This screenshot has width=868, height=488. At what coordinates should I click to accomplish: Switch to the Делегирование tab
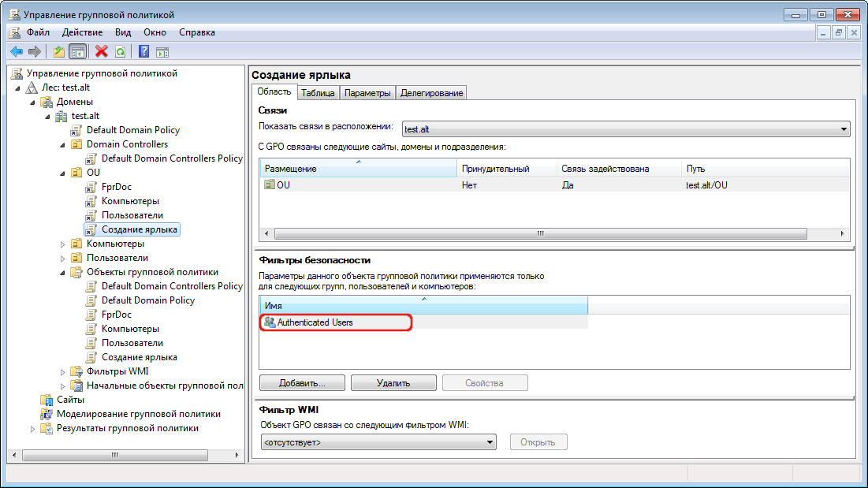(431, 93)
